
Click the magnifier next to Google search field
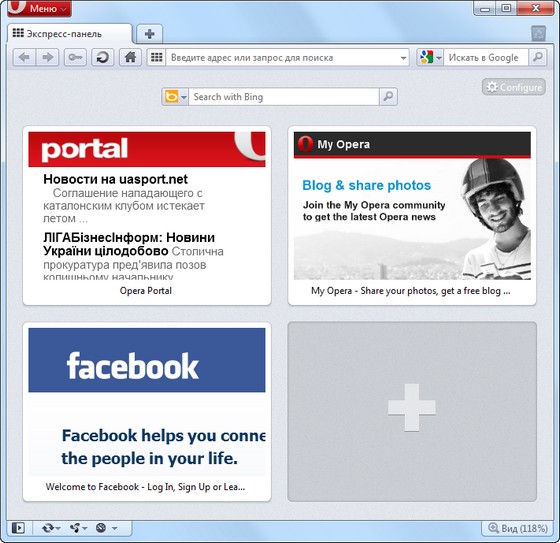(538, 58)
